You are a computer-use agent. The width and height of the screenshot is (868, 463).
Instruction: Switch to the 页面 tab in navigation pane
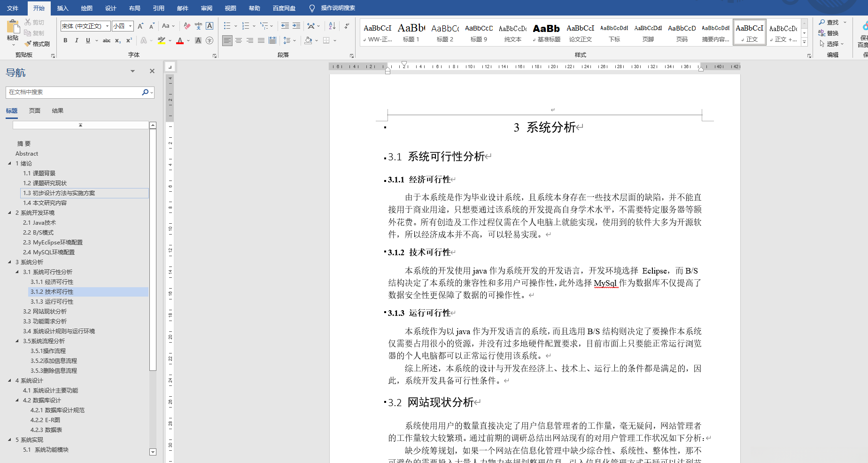(34, 110)
